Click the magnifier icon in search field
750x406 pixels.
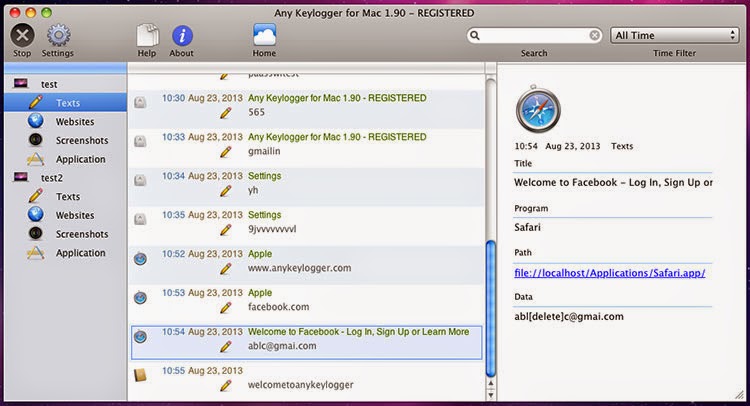[474, 35]
